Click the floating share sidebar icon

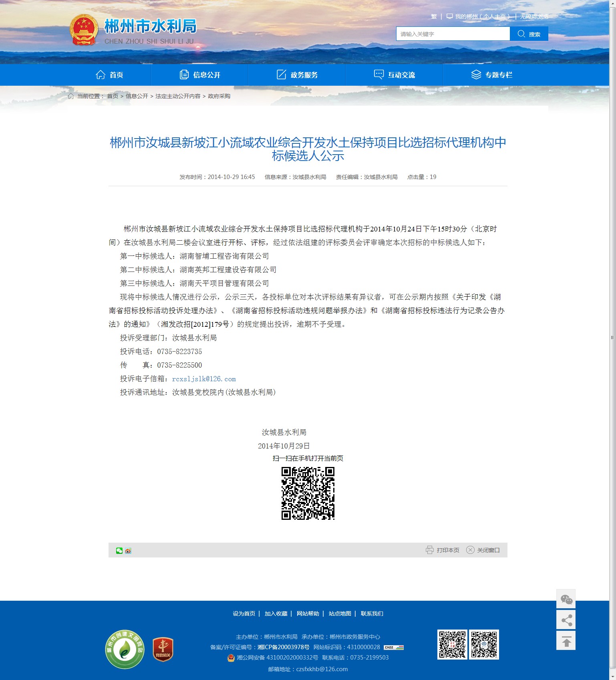pyautogui.click(x=566, y=620)
